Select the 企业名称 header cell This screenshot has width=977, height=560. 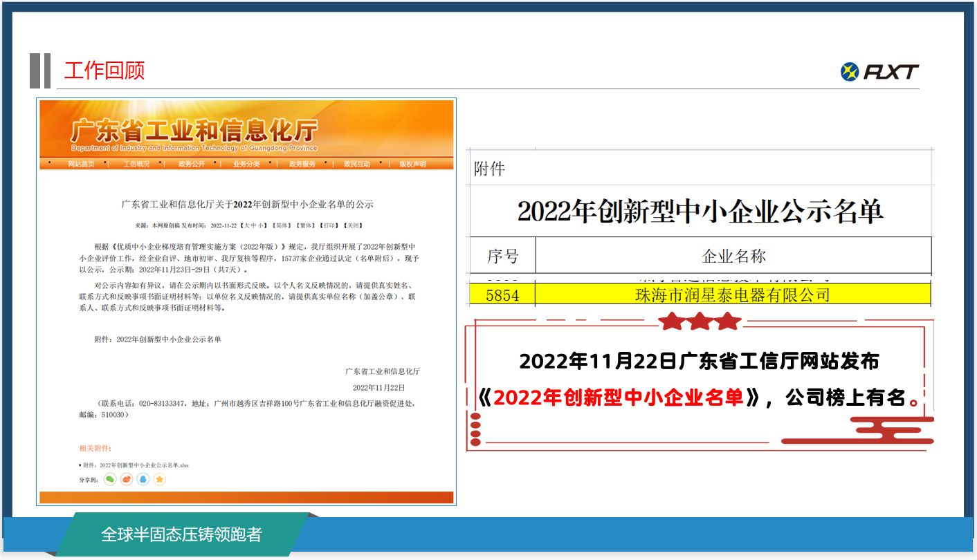pyautogui.click(x=733, y=256)
